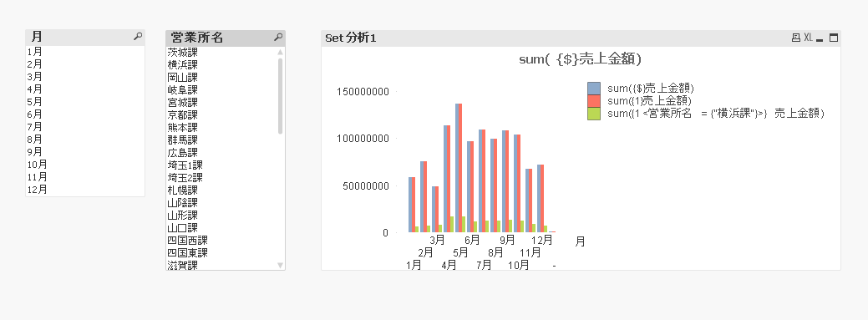Select 3月 in the 月 list box

85,76
